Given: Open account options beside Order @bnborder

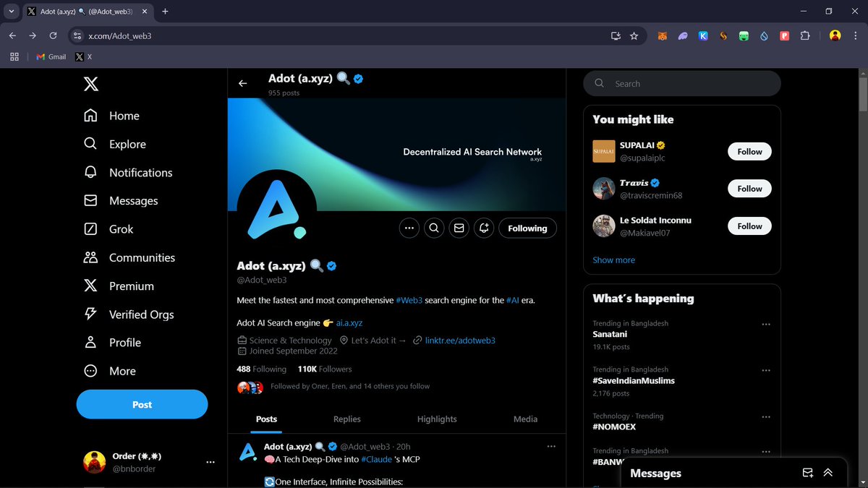Looking at the screenshot, I should [210, 462].
